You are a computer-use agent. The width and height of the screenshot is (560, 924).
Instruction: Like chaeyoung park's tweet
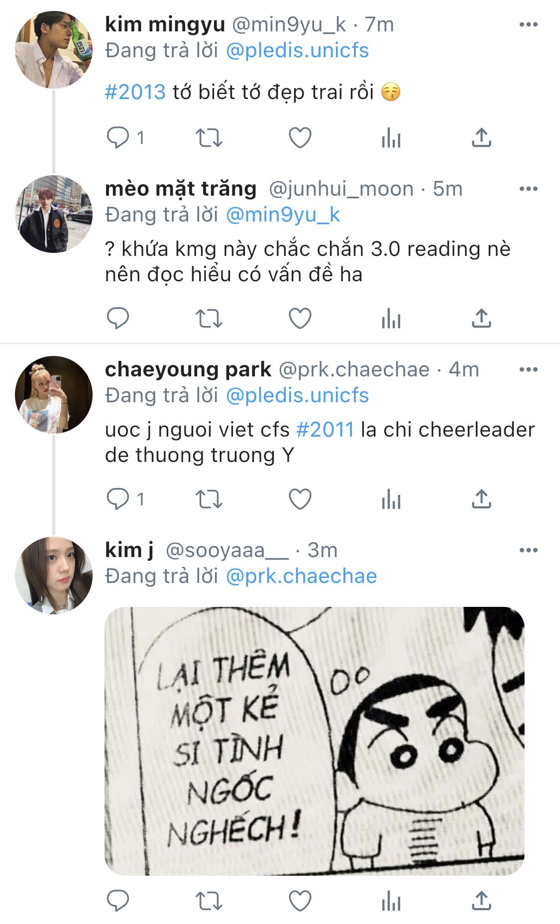click(300, 499)
